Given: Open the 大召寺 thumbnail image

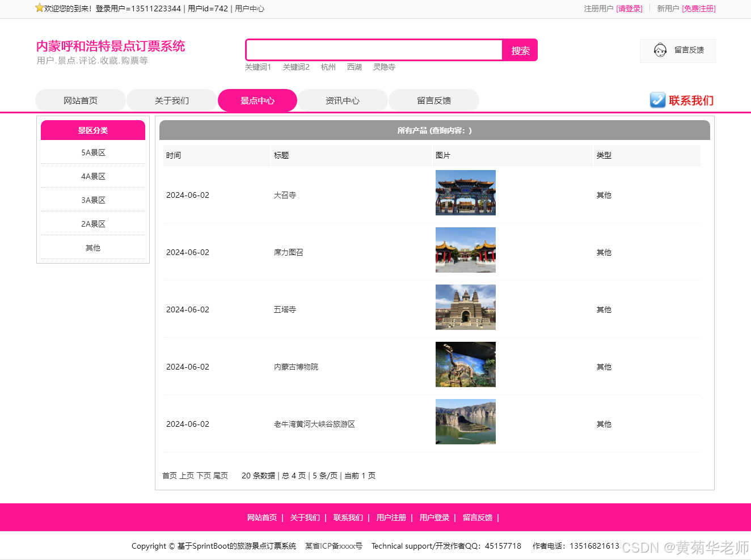Looking at the screenshot, I should tap(465, 193).
